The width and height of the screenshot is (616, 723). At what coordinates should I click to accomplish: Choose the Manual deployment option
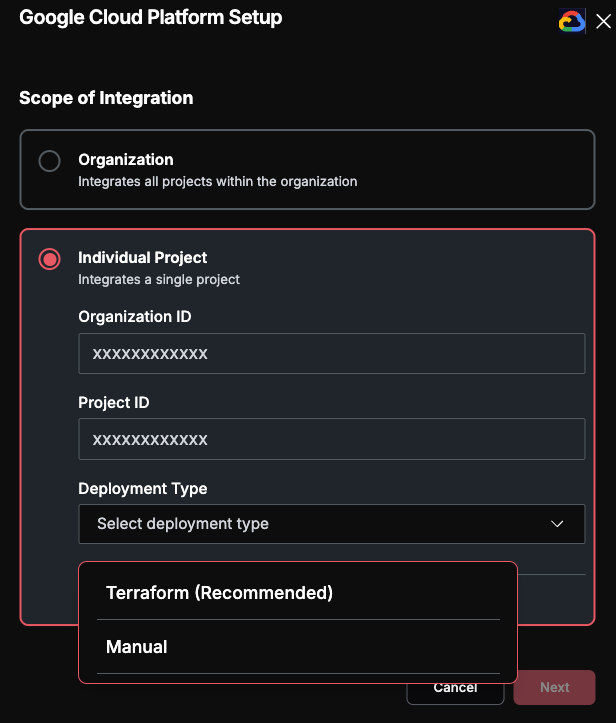click(x=298, y=646)
